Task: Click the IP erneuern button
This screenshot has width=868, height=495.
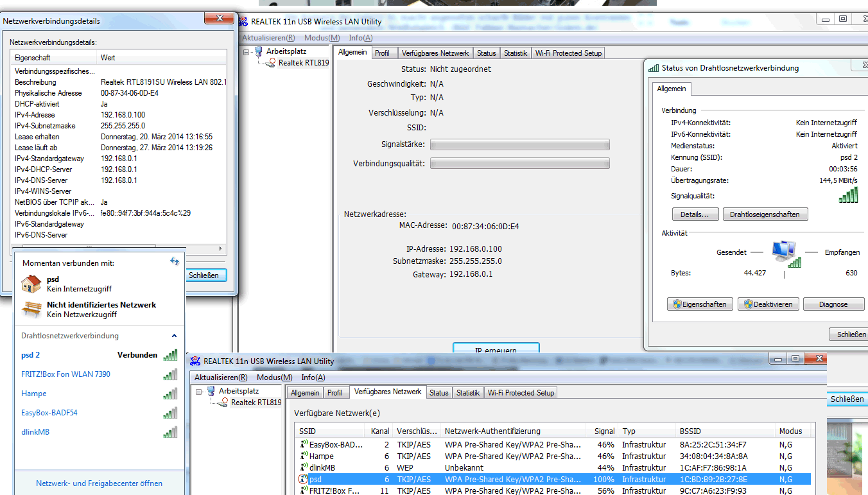Action: point(496,349)
